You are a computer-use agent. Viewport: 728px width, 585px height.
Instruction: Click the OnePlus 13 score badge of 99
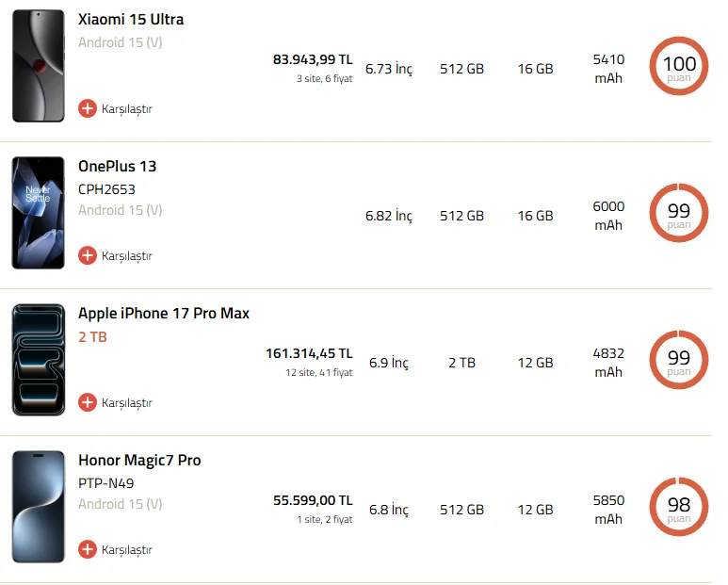coord(679,213)
